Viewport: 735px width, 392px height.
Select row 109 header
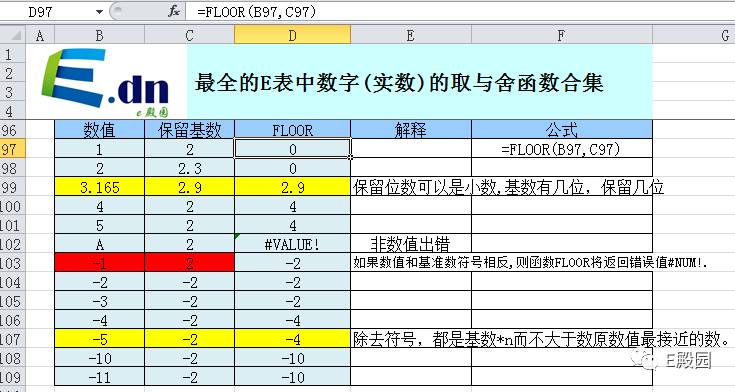pyautogui.click(x=12, y=377)
